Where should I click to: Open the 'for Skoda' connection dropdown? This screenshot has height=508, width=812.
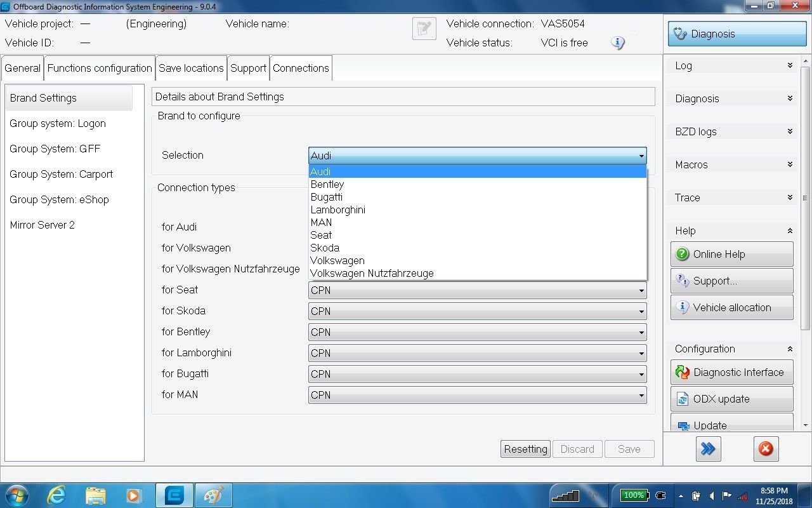click(x=477, y=311)
